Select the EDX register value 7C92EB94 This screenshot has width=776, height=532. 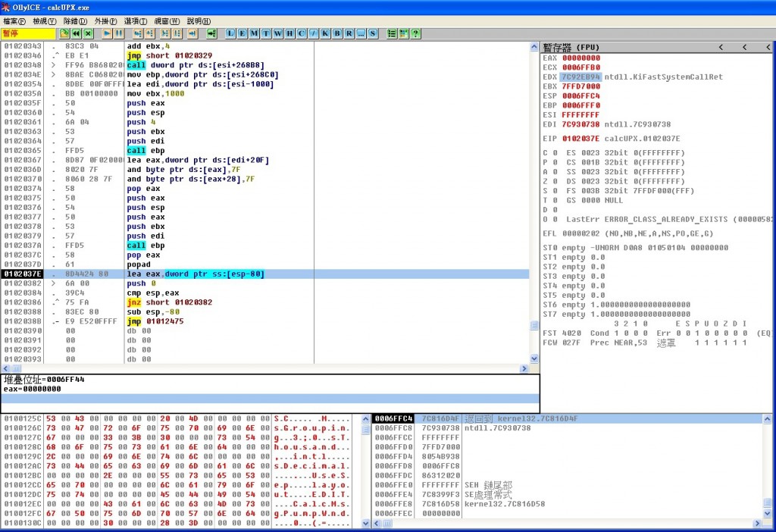pos(581,77)
